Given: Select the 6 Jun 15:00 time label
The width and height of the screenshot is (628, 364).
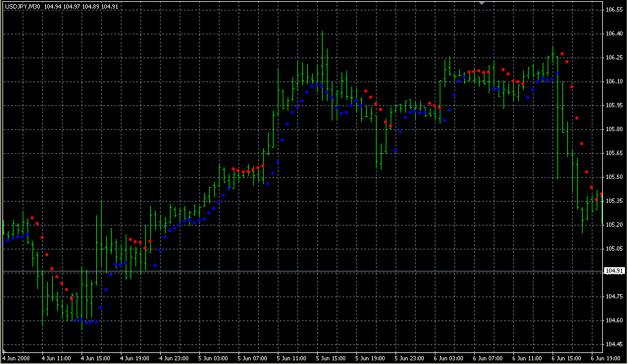Looking at the screenshot, I should pyautogui.click(x=567, y=358).
